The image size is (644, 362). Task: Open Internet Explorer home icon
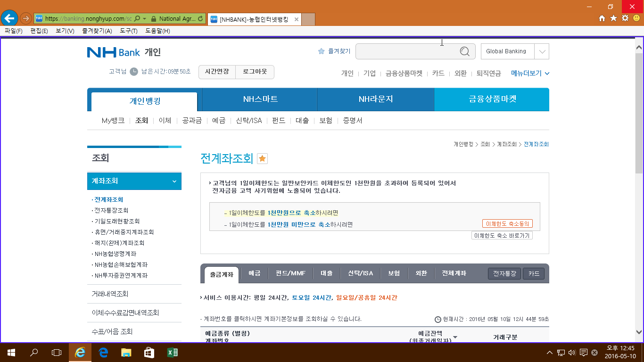pos(602,18)
